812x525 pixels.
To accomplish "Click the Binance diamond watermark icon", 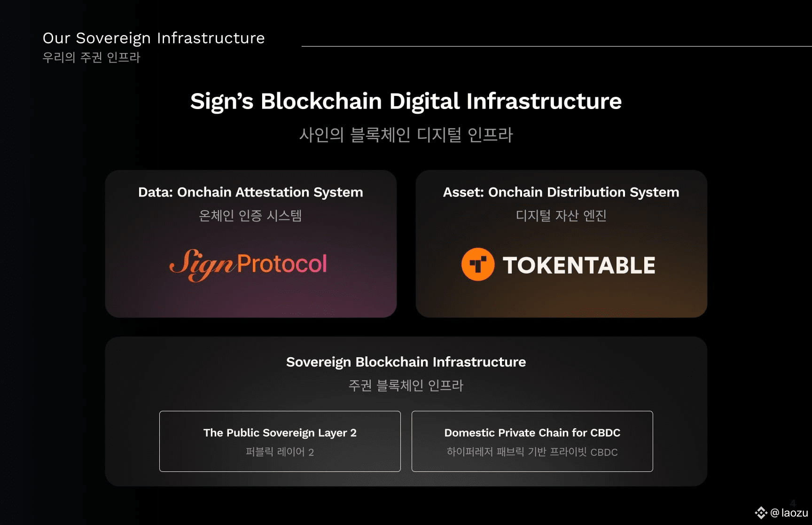I will (761, 513).
